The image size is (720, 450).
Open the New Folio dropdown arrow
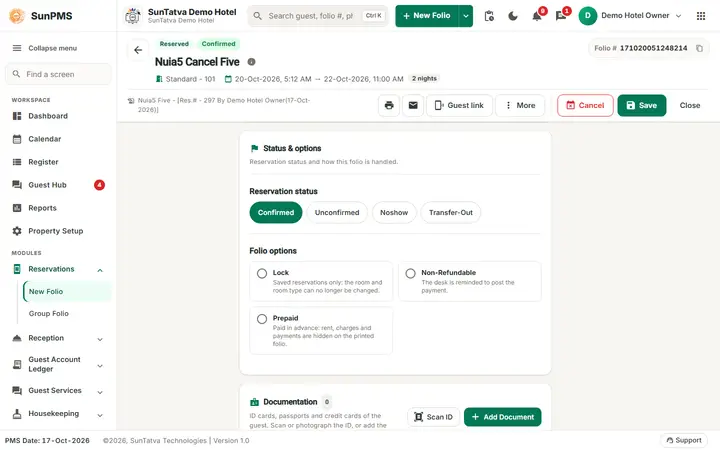[x=466, y=16]
